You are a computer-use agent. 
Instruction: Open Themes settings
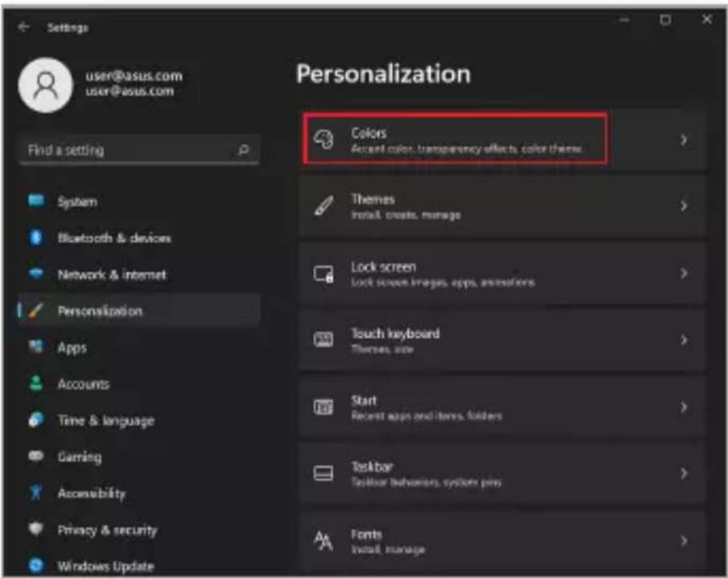502,205
